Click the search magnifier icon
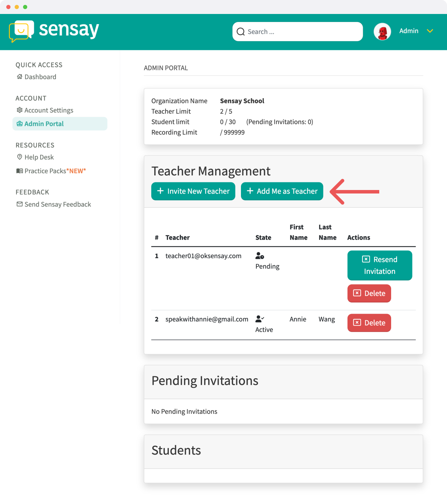The width and height of the screenshot is (447, 504). tap(241, 32)
